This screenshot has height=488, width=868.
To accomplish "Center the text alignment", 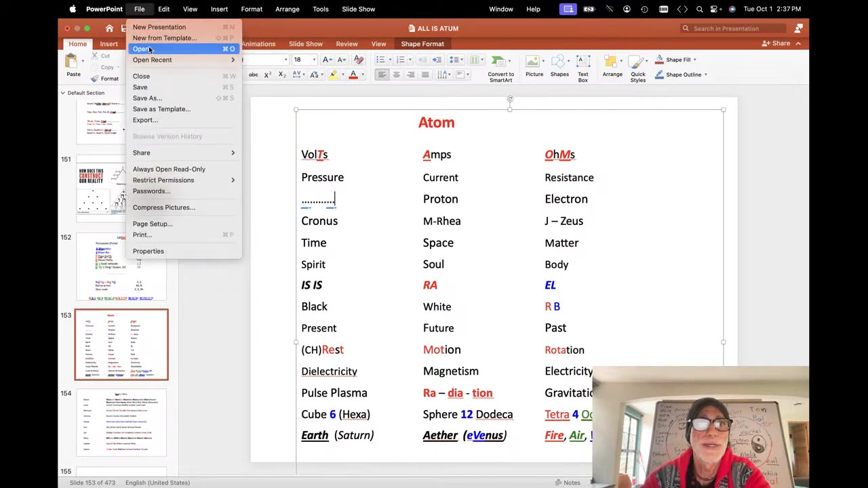I will pos(397,75).
